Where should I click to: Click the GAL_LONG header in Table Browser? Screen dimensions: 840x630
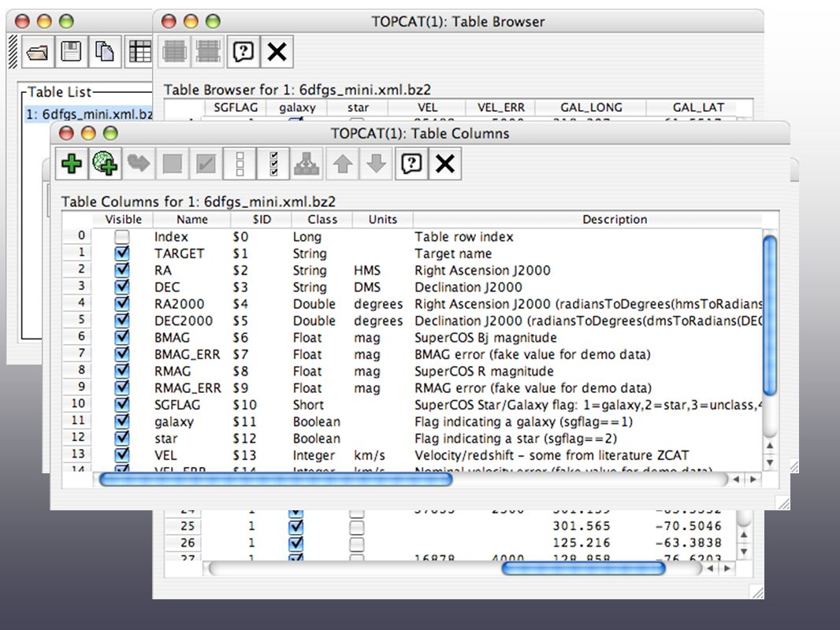click(x=591, y=108)
